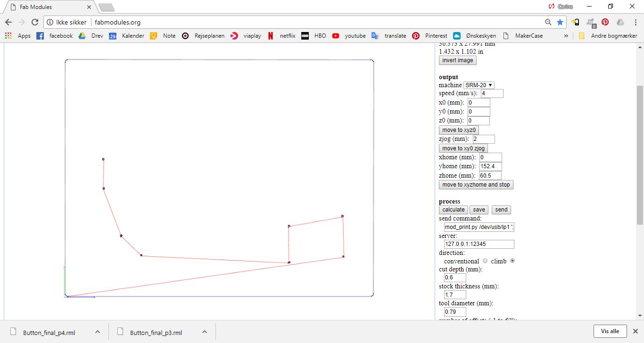Open the Pinterest bookmark
The height and width of the screenshot is (343, 644).
pyautogui.click(x=429, y=36)
